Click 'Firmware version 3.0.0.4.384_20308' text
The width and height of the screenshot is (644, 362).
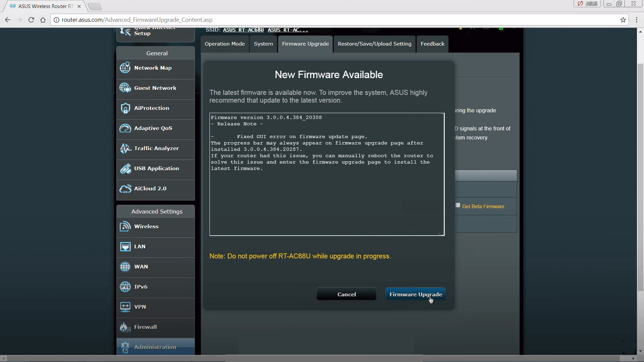click(x=266, y=117)
